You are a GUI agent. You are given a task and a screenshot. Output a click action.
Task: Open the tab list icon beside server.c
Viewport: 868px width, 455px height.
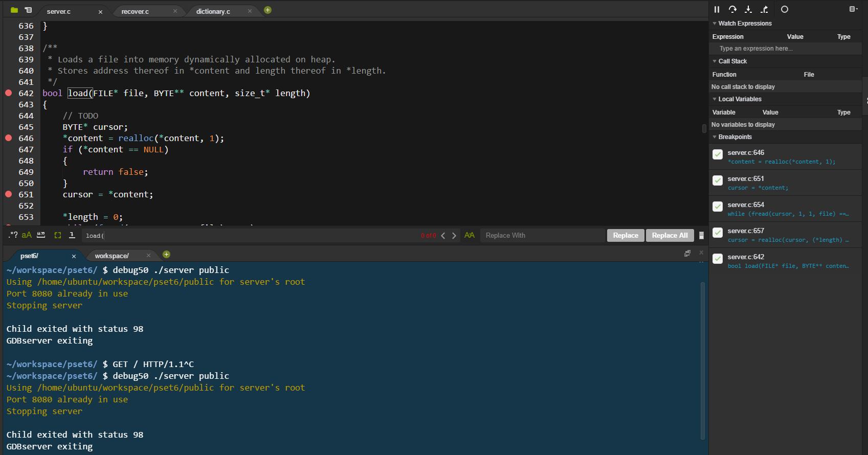(x=28, y=10)
